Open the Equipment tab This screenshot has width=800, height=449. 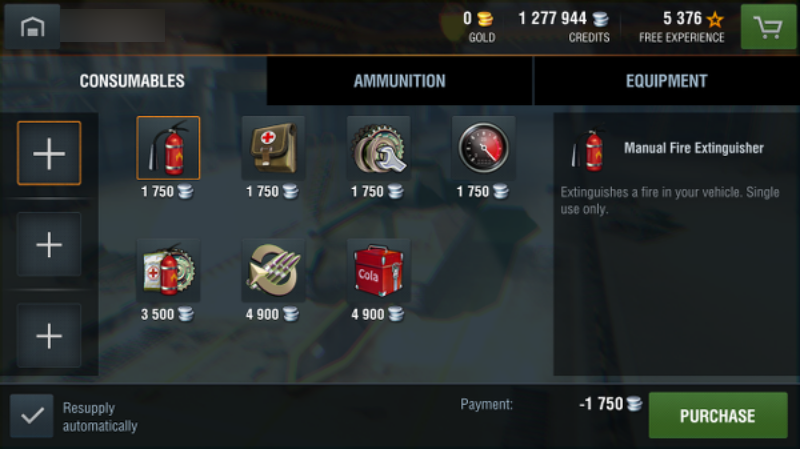666,81
